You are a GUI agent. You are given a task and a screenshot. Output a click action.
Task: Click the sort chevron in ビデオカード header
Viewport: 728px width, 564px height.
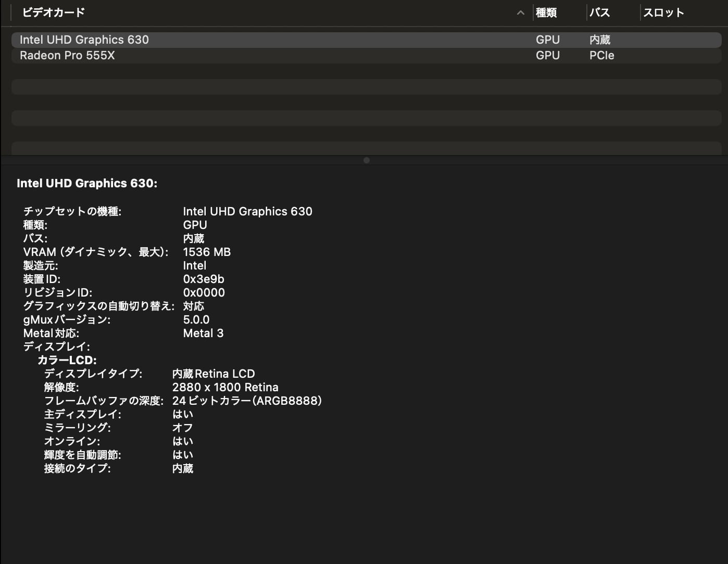[x=520, y=13]
